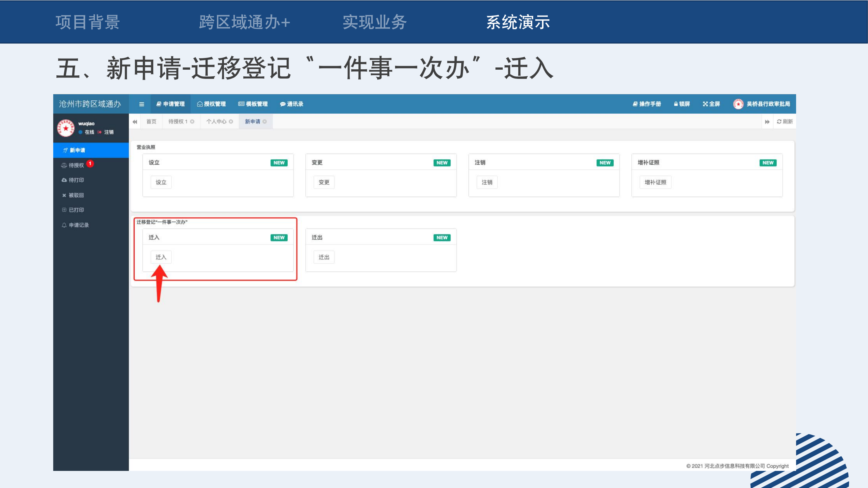
Task: Close the 待授权 1 tab
Action: [x=192, y=122]
